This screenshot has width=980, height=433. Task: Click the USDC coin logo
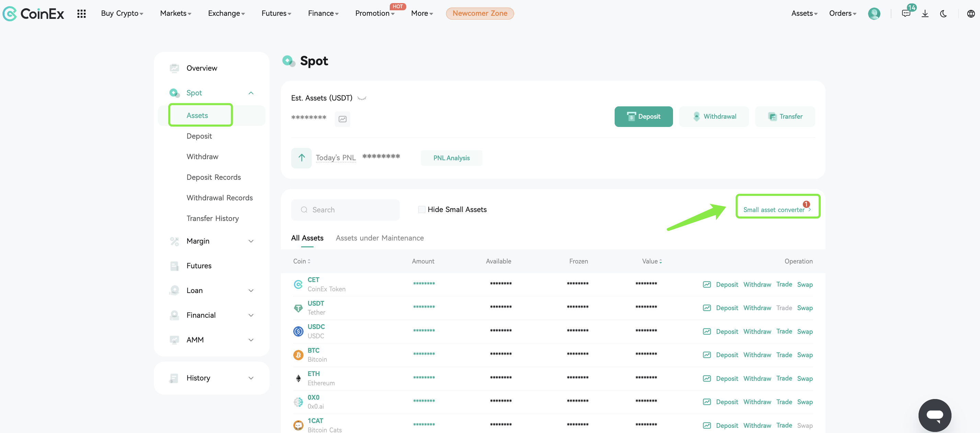(x=298, y=331)
